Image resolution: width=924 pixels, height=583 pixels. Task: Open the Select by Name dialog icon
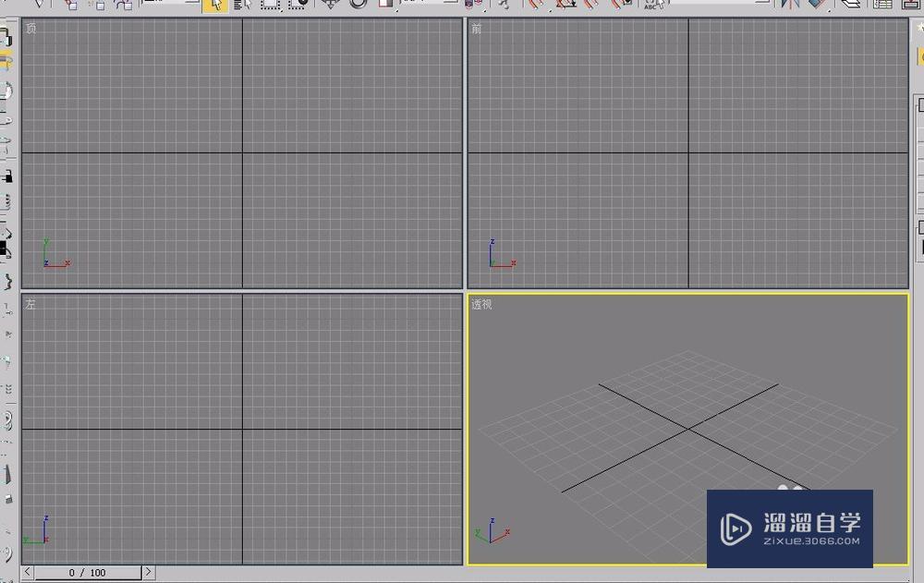click(242, 5)
